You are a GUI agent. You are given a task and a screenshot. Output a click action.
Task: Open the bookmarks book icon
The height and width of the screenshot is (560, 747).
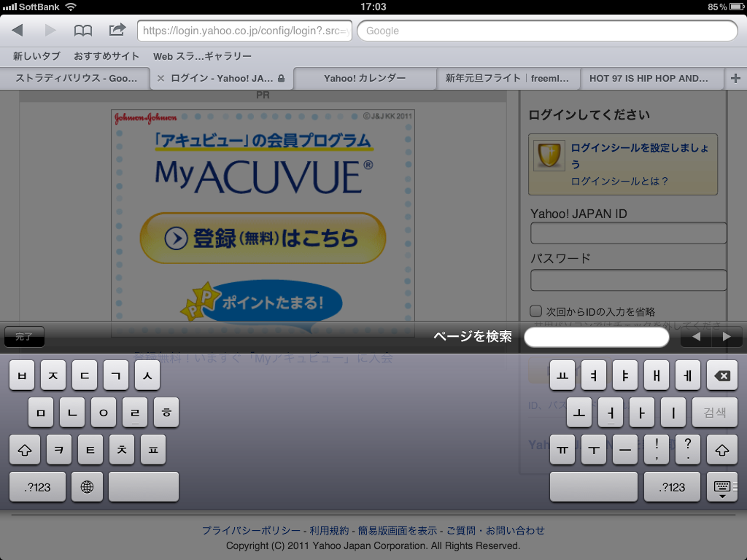[x=83, y=31]
